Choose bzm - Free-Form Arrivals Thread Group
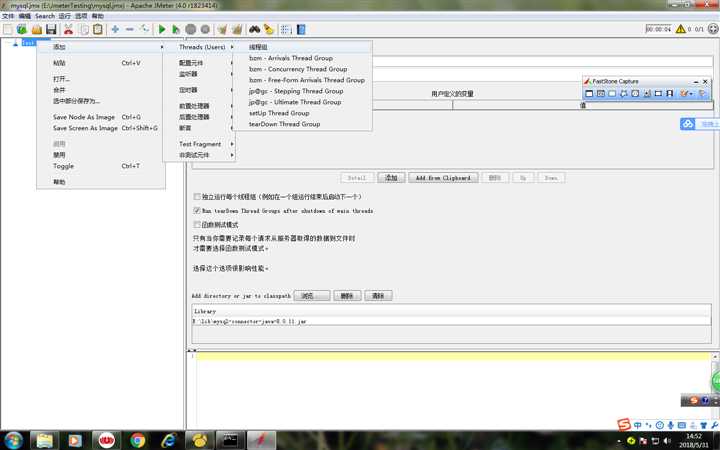 point(303,80)
